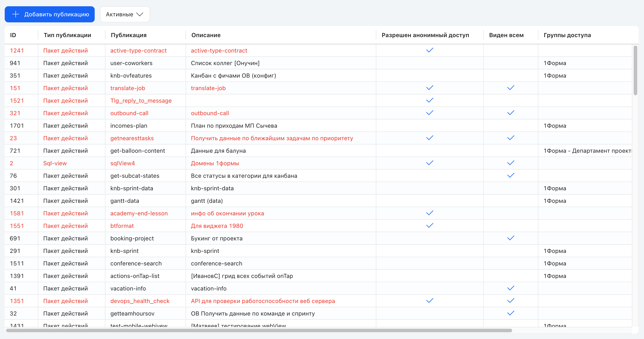Screen dimensions: 644x339
Task: Toggle anonymous access checkmark for active-type-contract
Action: point(430,50)
